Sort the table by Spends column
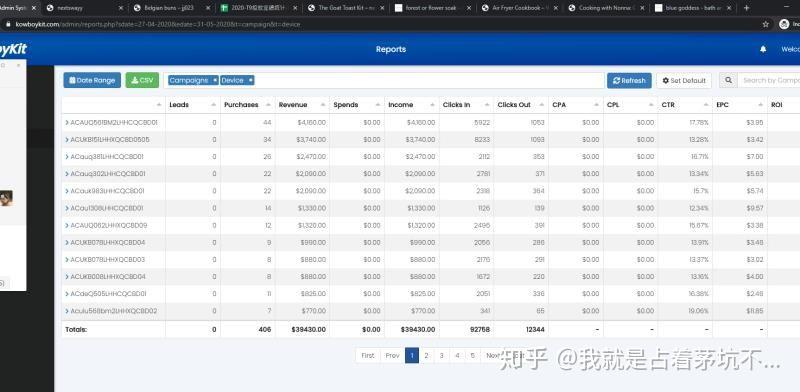This screenshot has height=392, width=800. point(357,105)
